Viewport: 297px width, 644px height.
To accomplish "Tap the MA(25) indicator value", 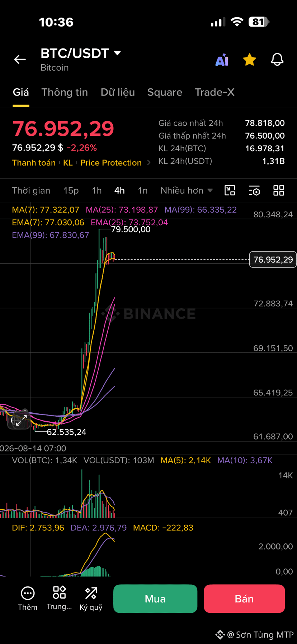I will 122,210.
